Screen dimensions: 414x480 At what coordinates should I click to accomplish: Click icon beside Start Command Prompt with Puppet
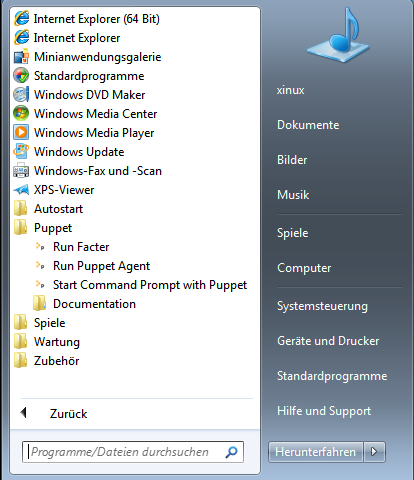(40, 285)
